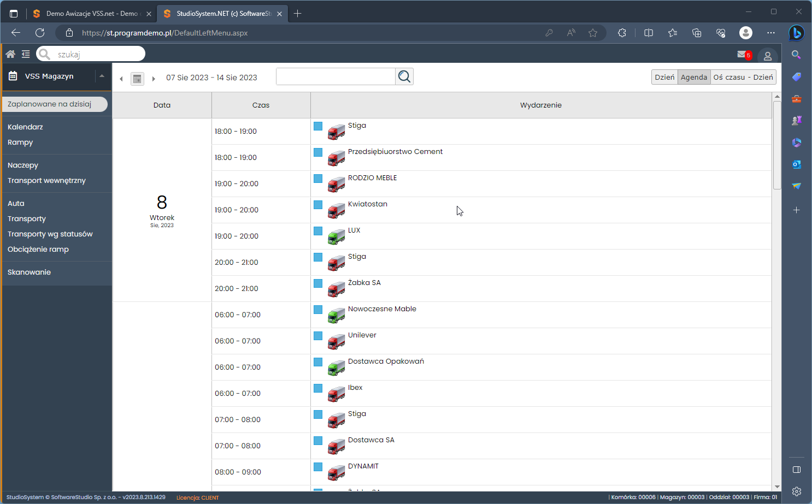Open Transporty wg statusów menu link
Image resolution: width=812 pixels, height=504 pixels.
(x=50, y=234)
